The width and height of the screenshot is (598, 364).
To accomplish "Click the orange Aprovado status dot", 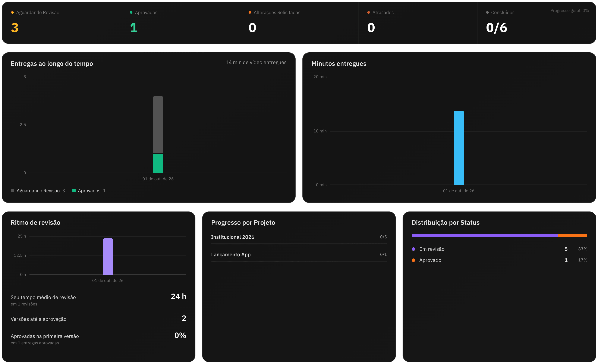I will (x=413, y=260).
